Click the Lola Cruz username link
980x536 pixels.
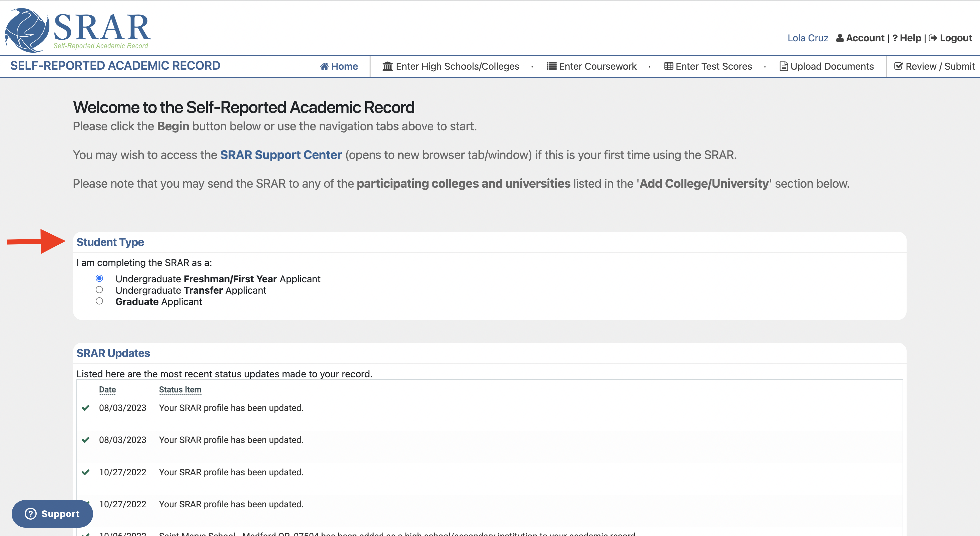pyautogui.click(x=807, y=38)
